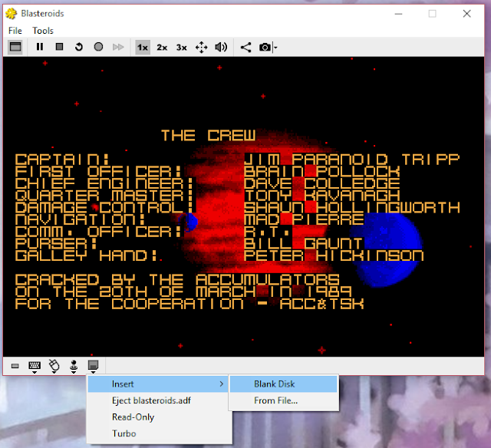
Task: Click the emulated game screen
Action: click(244, 206)
